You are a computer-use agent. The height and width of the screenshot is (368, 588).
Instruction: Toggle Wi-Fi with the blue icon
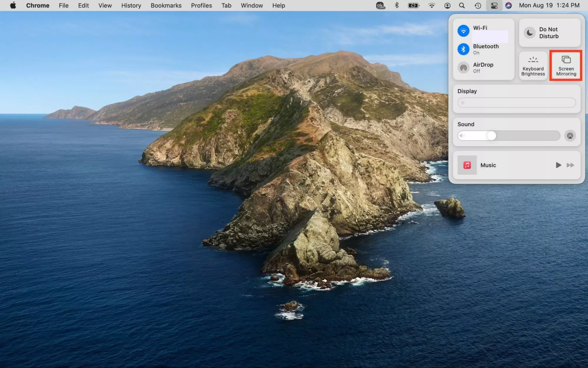(463, 31)
